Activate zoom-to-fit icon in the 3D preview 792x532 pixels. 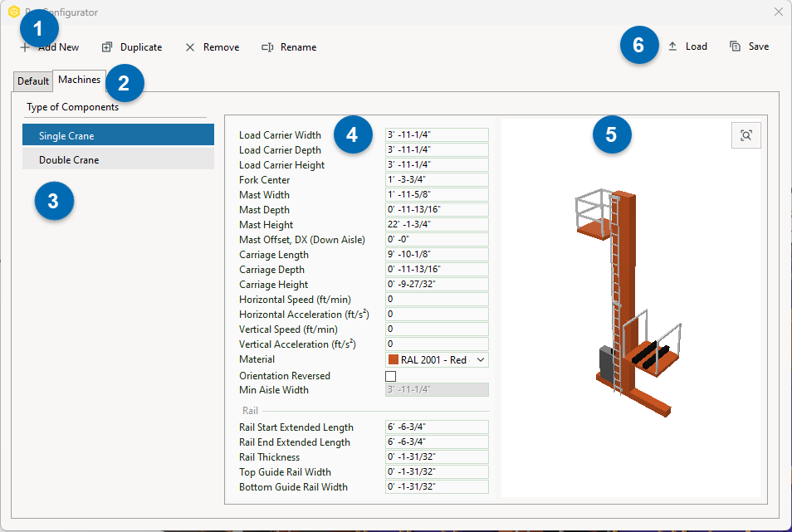click(746, 136)
